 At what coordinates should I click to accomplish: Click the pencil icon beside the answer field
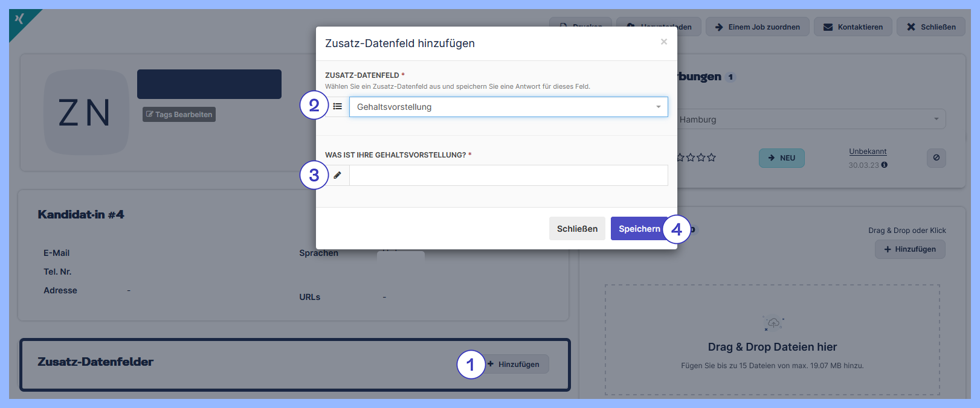[338, 175]
